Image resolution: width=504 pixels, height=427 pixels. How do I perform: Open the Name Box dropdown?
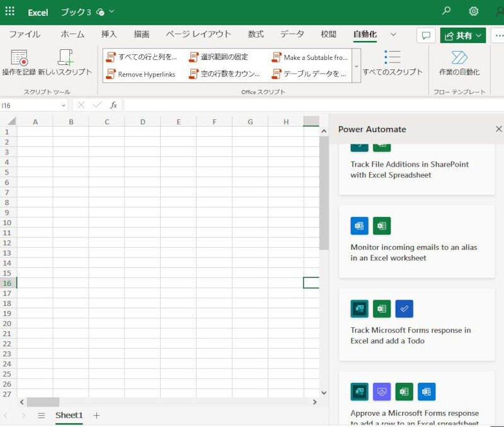point(64,105)
